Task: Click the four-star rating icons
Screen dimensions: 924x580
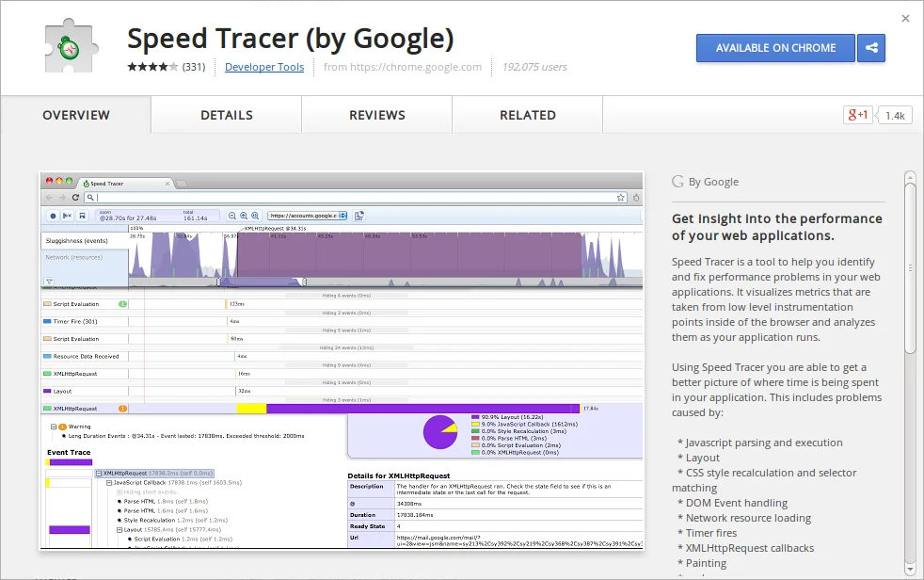Action: coord(152,67)
